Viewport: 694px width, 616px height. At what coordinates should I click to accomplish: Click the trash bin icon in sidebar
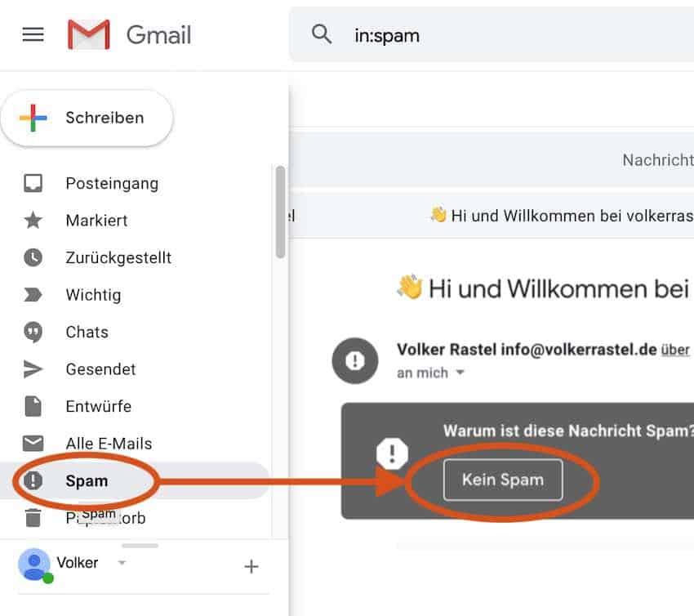[x=33, y=518]
